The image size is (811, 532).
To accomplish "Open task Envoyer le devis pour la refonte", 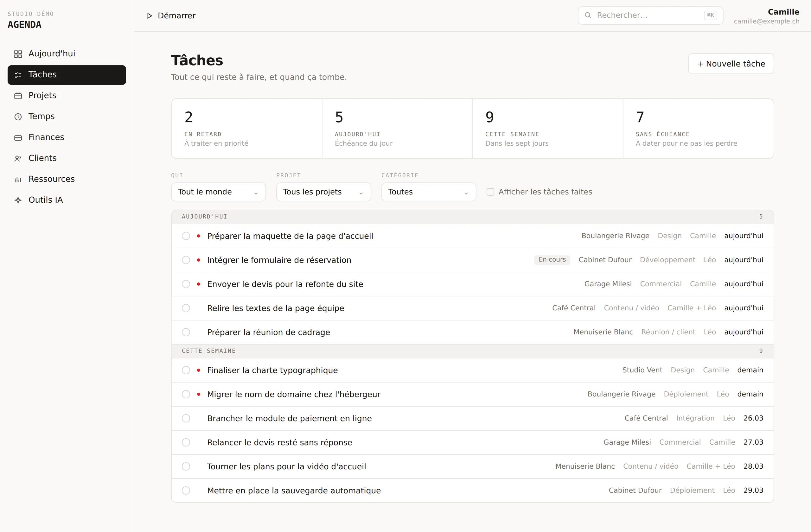I will tap(285, 284).
